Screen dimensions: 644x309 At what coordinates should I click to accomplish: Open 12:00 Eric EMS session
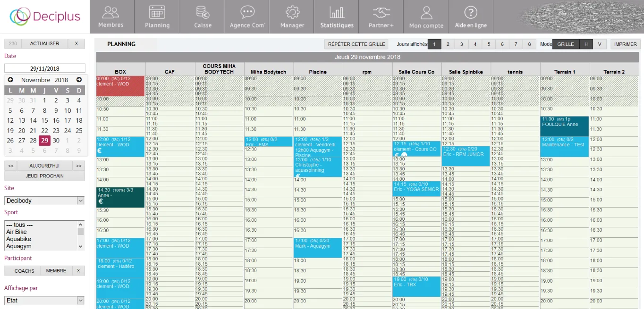coord(268,142)
